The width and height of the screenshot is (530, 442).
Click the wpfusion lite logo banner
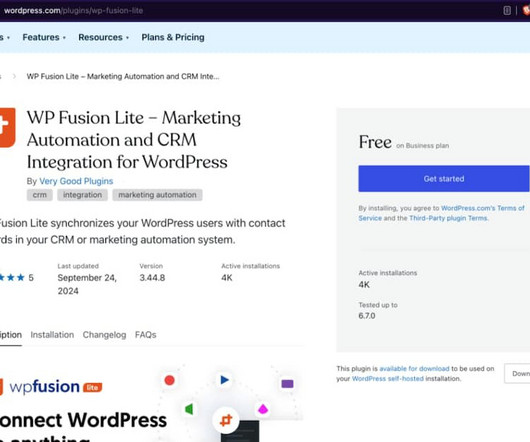[51, 387]
